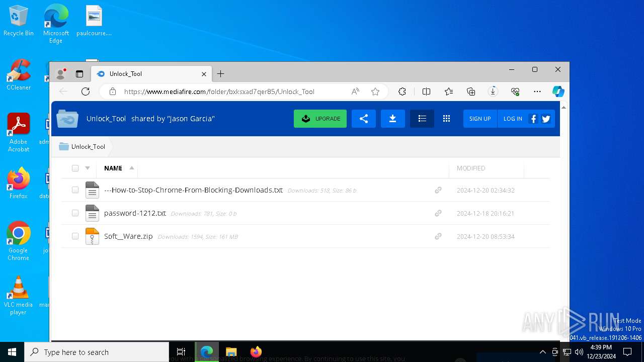
Task: Open Task View on taskbar
Action: 181,352
